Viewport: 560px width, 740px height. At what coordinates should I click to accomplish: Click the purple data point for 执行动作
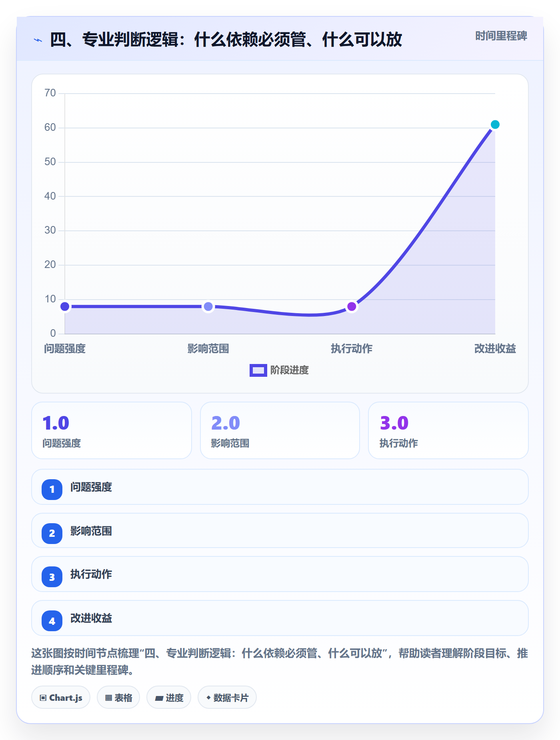click(x=352, y=307)
